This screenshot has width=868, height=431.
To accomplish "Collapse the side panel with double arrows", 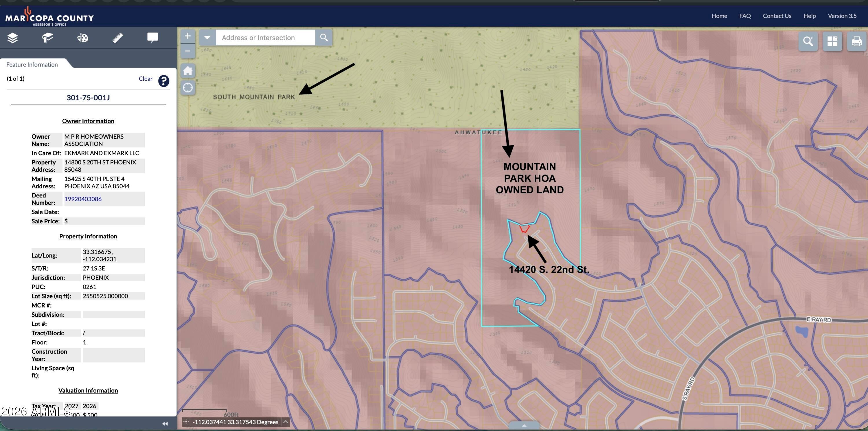I will point(165,423).
